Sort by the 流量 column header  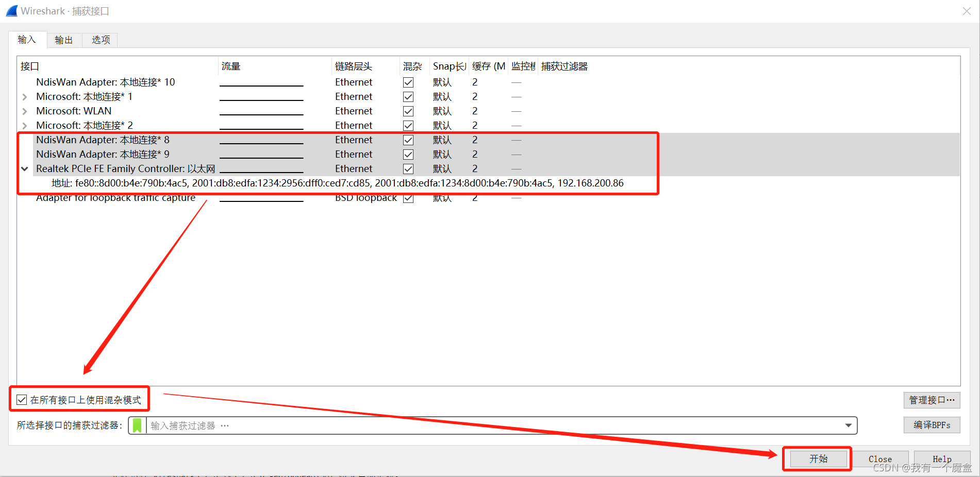coord(275,66)
